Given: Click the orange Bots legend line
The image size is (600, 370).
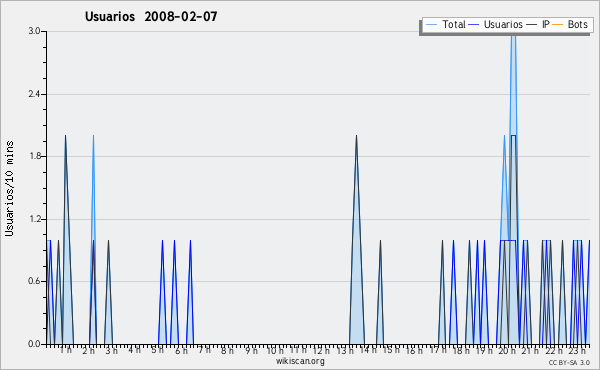Looking at the screenshot, I should [558, 25].
